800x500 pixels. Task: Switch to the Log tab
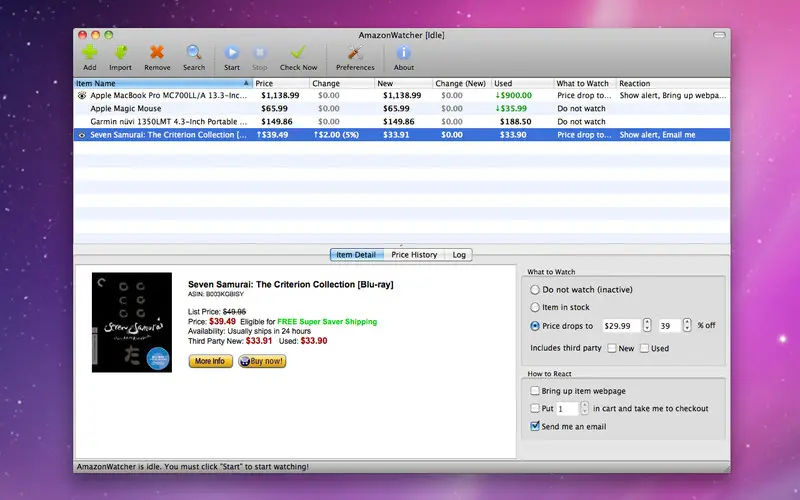(x=459, y=255)
